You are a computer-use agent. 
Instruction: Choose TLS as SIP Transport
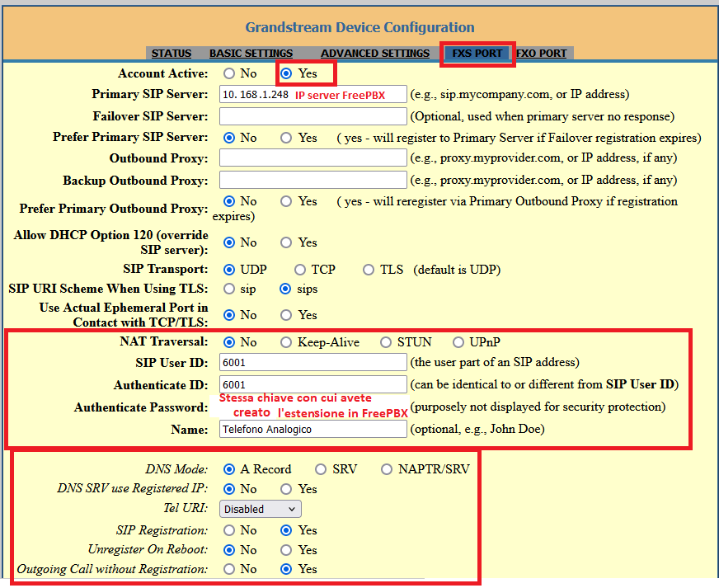click(369, 270)
